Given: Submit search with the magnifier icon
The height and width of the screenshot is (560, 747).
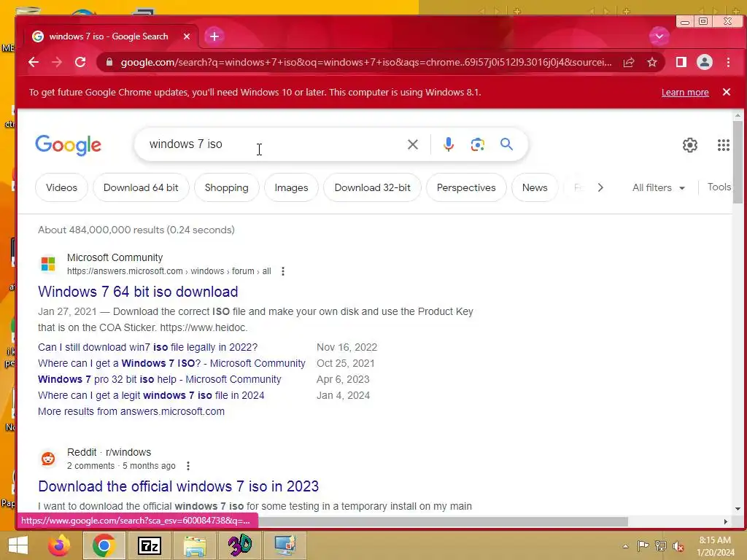Looking at the screenshot, I should point(506,144).
